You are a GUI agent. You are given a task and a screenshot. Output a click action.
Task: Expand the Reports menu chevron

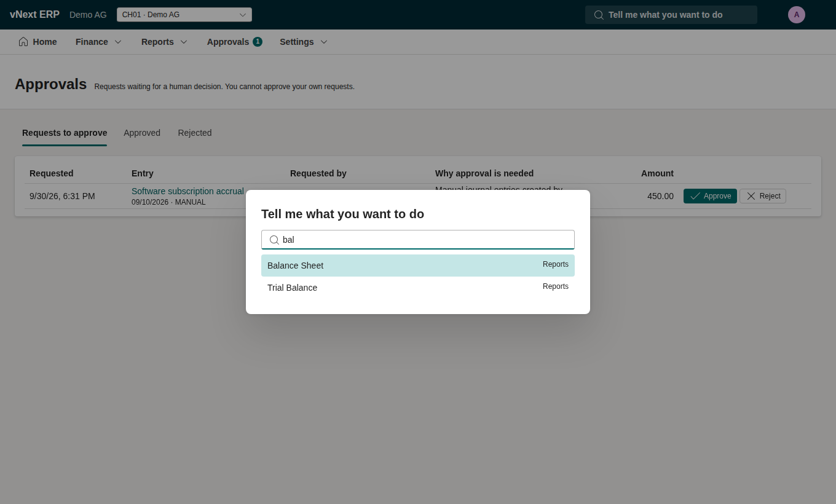[x=184, y=42]
